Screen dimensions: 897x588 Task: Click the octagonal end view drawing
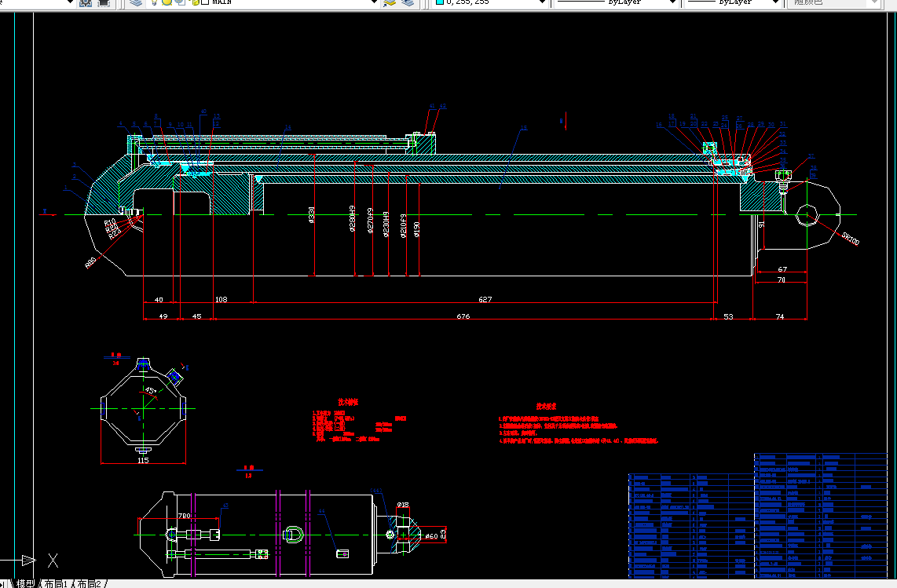coord(144,407)
